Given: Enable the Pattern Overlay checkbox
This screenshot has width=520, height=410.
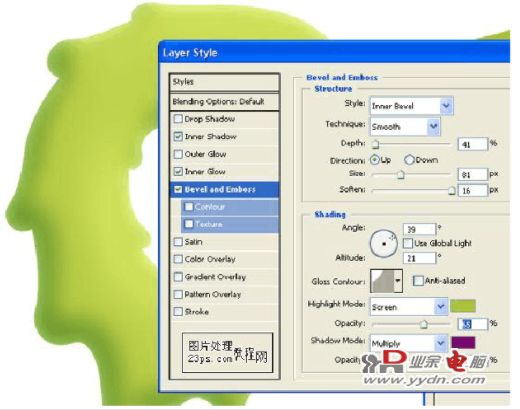Looking at the screenshot, I should (178, 294).
